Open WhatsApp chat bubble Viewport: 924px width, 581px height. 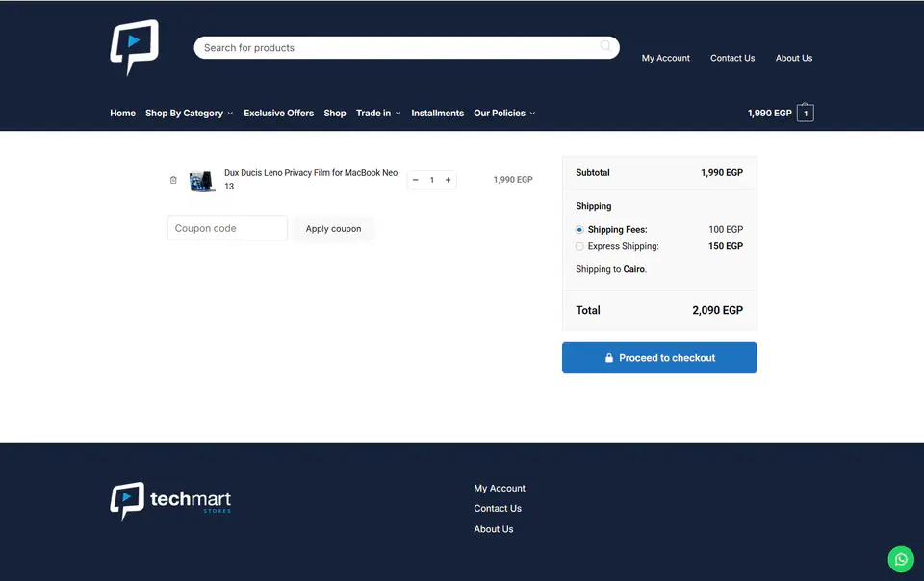pos(901,559)
